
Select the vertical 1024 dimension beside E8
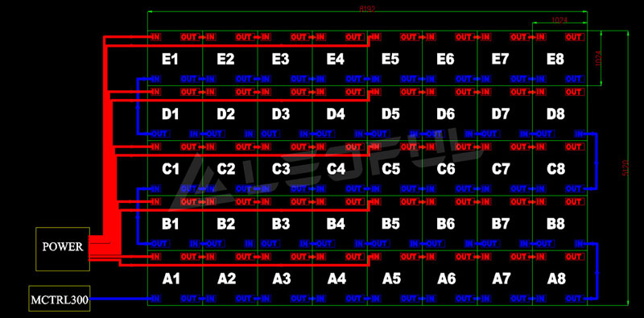[x=598, y=59]
